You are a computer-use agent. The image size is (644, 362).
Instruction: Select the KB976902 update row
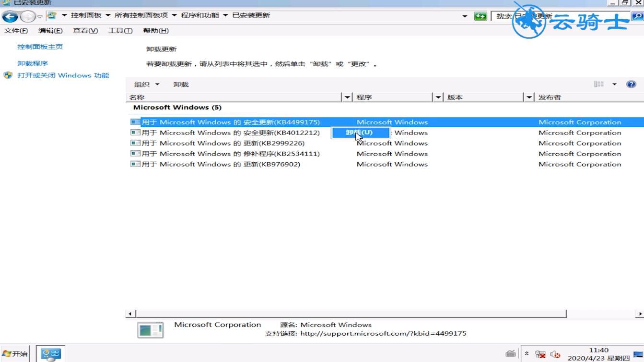(x=386, y=164)
